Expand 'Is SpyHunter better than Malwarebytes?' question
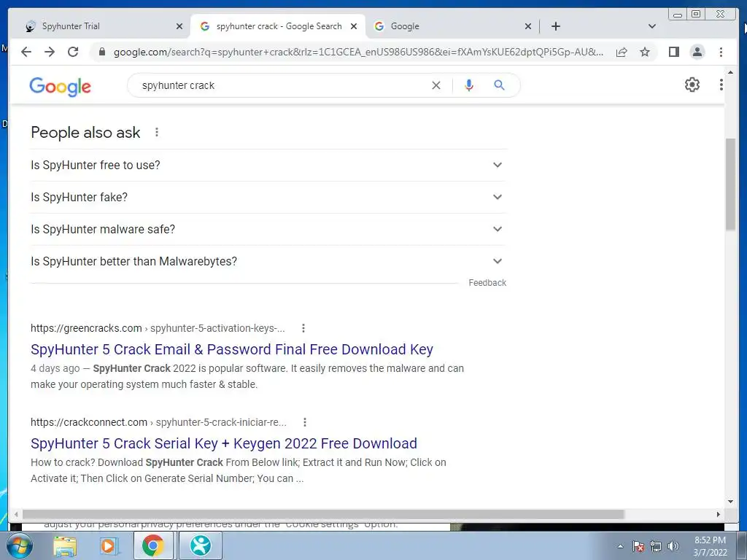This screenshot has height=560, width=747. tap(268, 261)
